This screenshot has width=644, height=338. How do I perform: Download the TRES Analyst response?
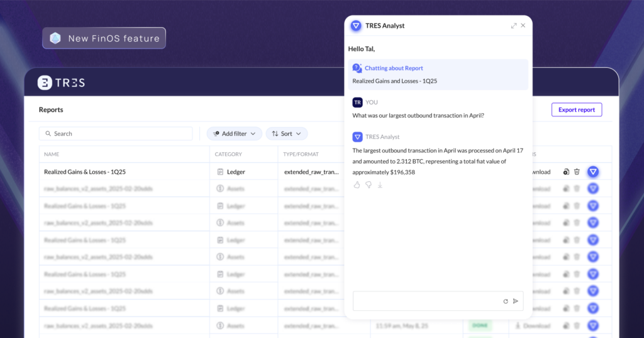click(x=380, y=185)
